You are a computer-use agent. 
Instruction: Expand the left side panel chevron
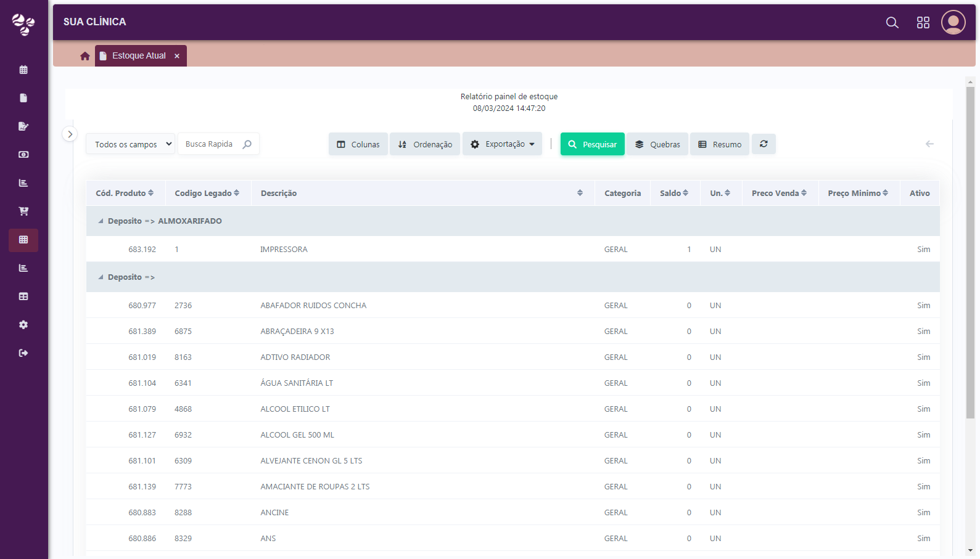coord(70,134)
